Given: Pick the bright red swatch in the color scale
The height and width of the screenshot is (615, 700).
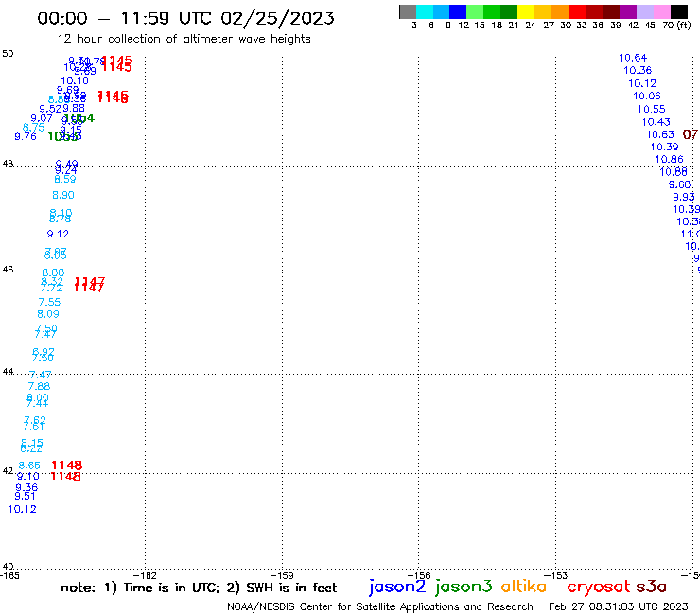Looking at the screenshot, I should tap(577, 11).
